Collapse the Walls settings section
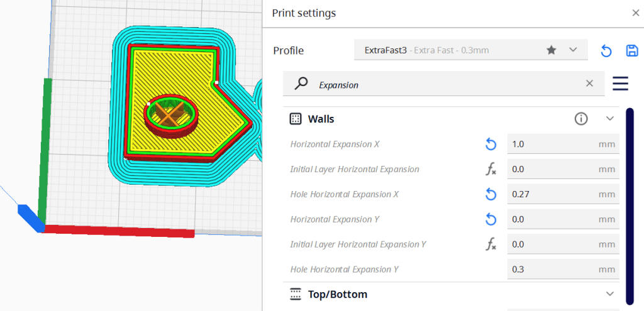Viewport: 644px width, 311px height. pyautogui.click(x=609, y=119)
